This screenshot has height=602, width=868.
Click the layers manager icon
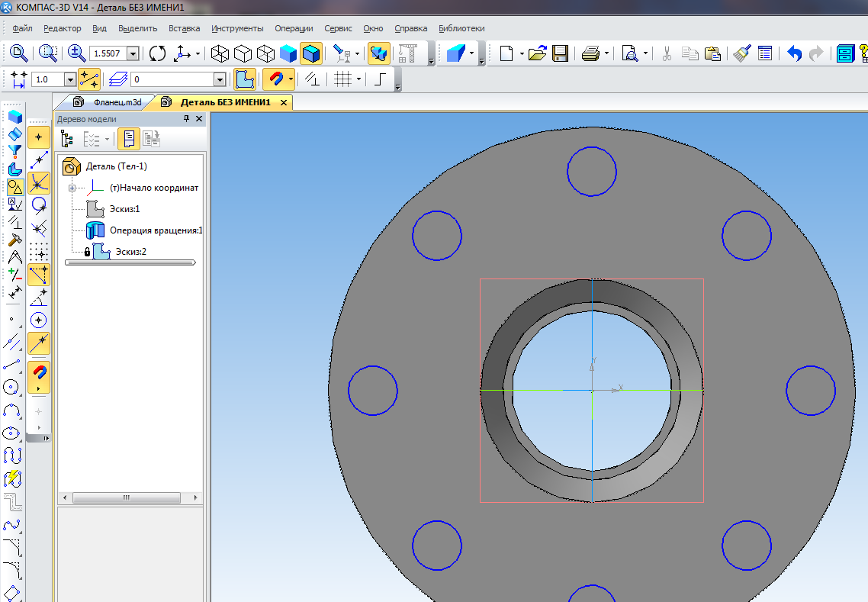tap(118, 79)
